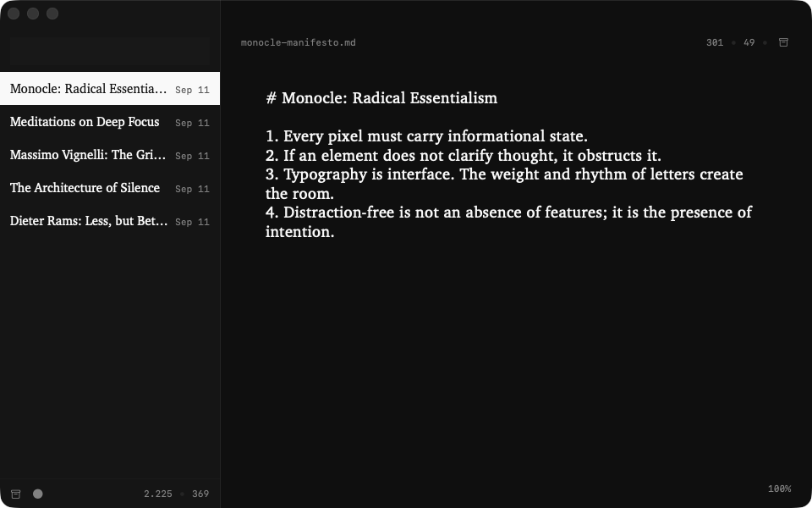This screenshot has width=812, height=508.
Task: Open the archive icon in the sidebar footer
Action: tap(16, 494)
